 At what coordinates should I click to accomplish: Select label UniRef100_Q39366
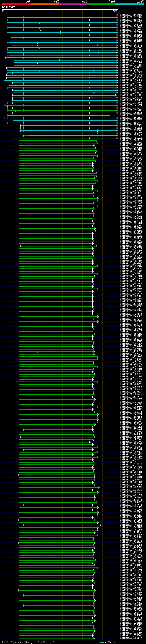coord(131,37)
